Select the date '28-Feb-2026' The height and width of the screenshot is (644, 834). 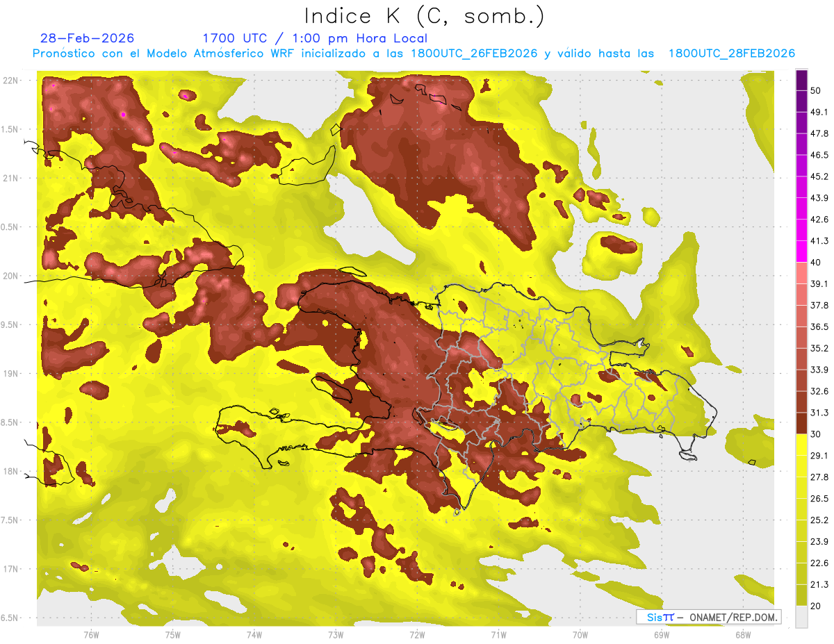tap(88, 38)
